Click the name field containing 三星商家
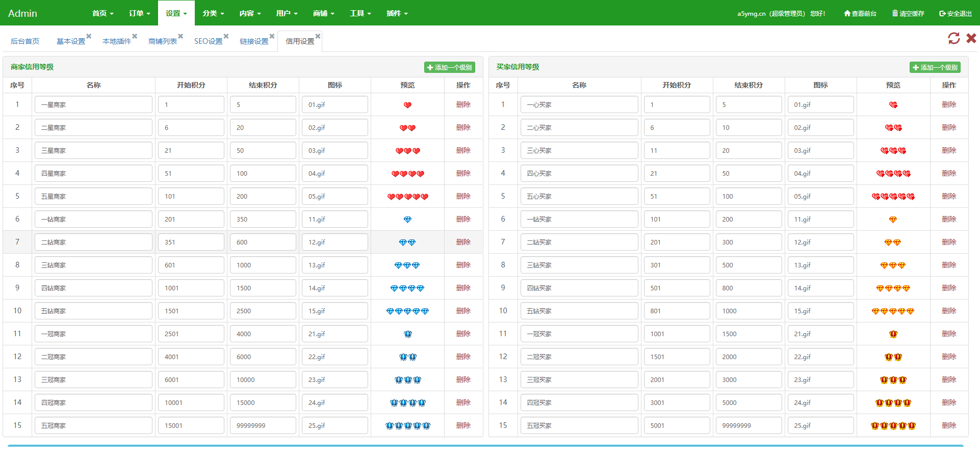The height and width of the screenshot is (462, 980). click(93, 151)
